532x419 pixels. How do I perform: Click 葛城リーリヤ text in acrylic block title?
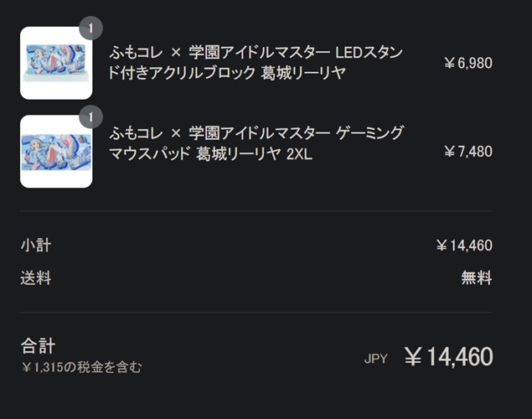[x=303, y=73]
